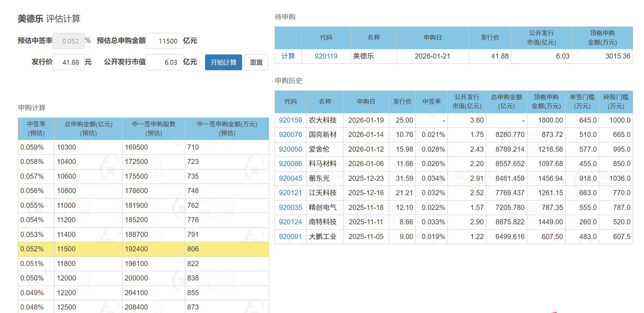The width and height of the screenshot is (644, 313).
Task: Click the 预估总申购金额 input field
Action: (164, 41)
